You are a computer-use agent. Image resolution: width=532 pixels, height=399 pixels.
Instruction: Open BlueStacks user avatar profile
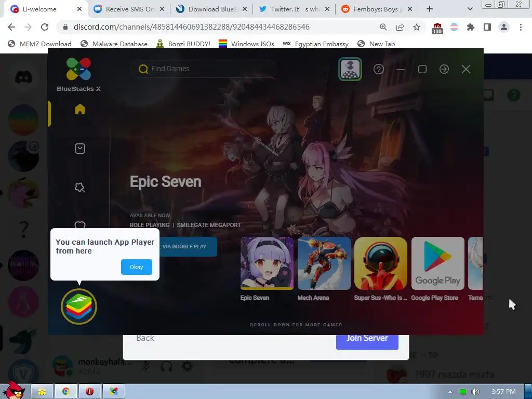pos(350,69)
